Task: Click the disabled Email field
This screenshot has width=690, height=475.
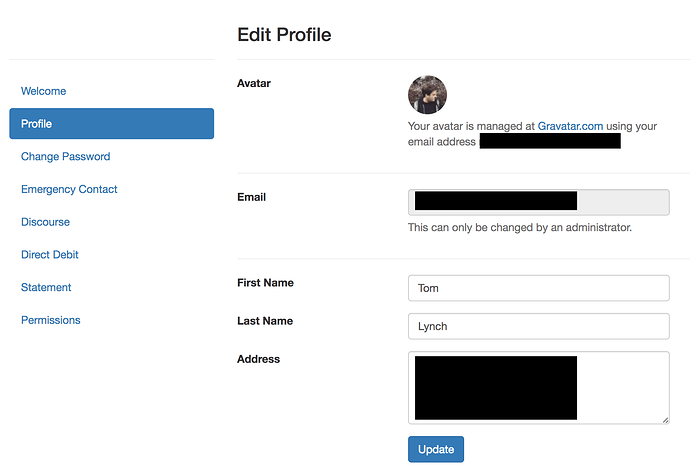Action: click(x=539, y=203)
